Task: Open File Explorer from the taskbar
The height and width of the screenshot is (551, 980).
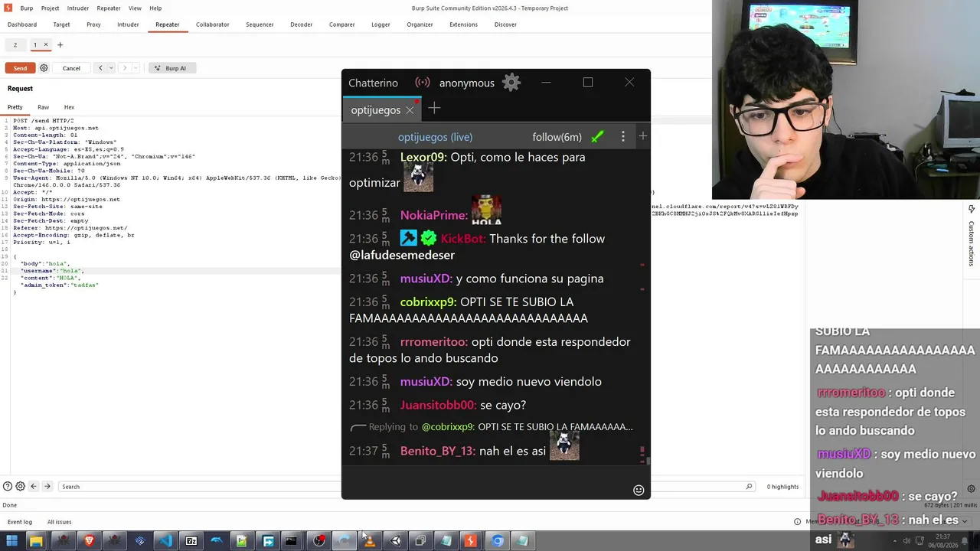Action: [x=36, y=541]
